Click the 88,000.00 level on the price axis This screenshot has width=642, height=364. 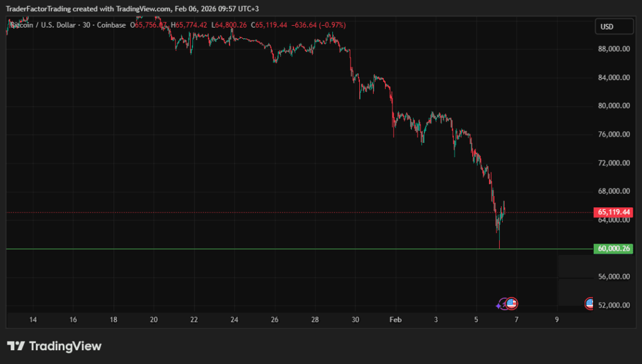[x=614, y=49]
